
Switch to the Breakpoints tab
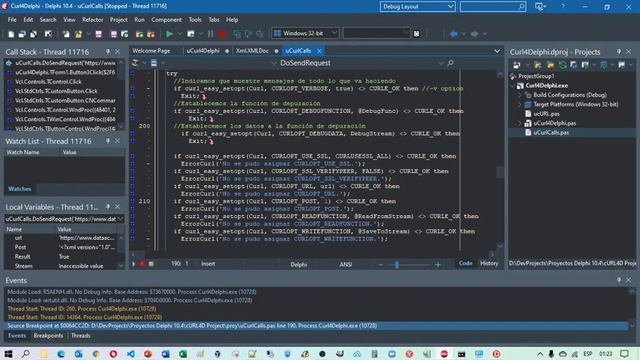pyautogui.click(x=48, y=336)
